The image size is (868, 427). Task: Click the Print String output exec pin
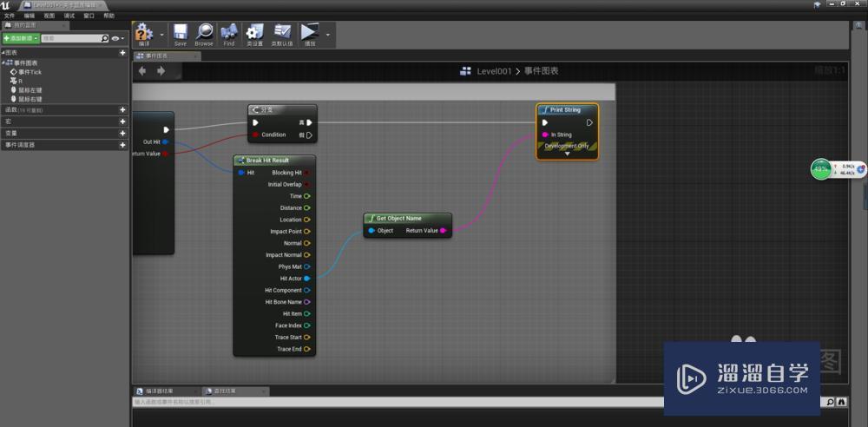tap(589, 122)
